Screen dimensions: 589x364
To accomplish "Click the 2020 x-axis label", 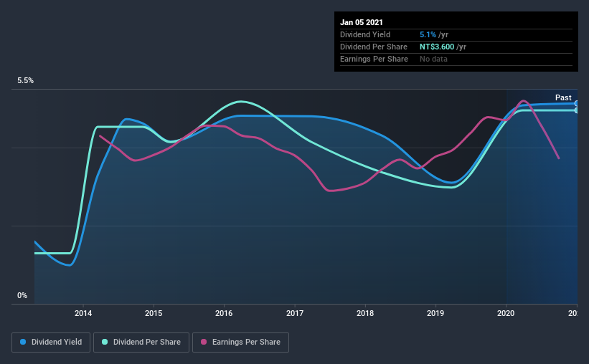I will tap(506, 313).
